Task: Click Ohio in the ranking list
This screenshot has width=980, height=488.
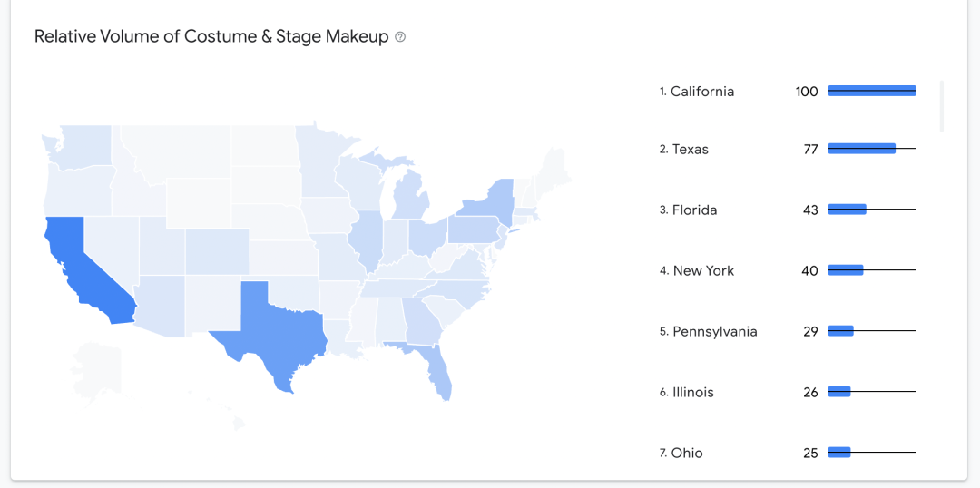Action: click(687, 454)
